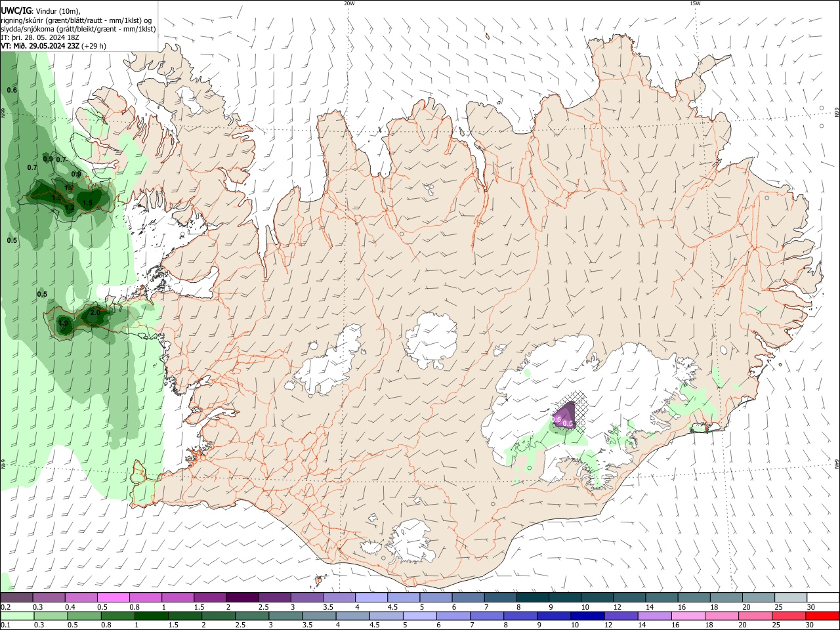The width and height of the screenshot is (840, 630).
Task: Pick the light lavender 4–4.5 snow swatch
Action: 370,597
